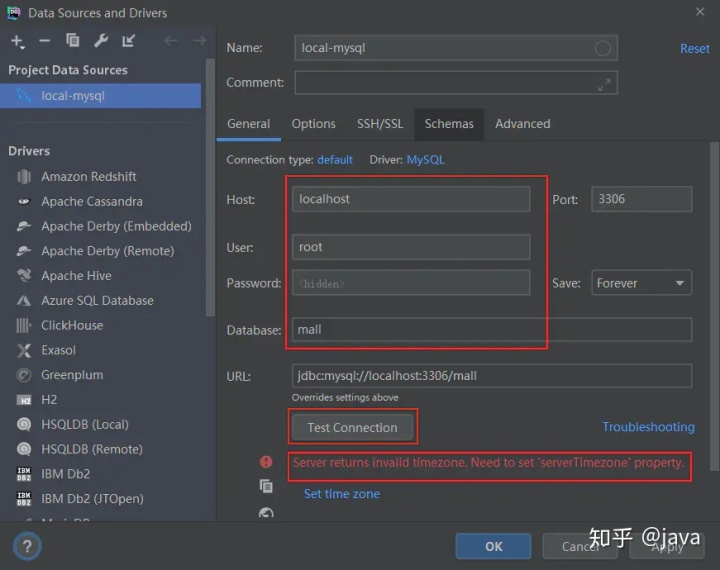Make global import arrow icon
This screenshot has width=720, height=570.
[x=128, y=40]
